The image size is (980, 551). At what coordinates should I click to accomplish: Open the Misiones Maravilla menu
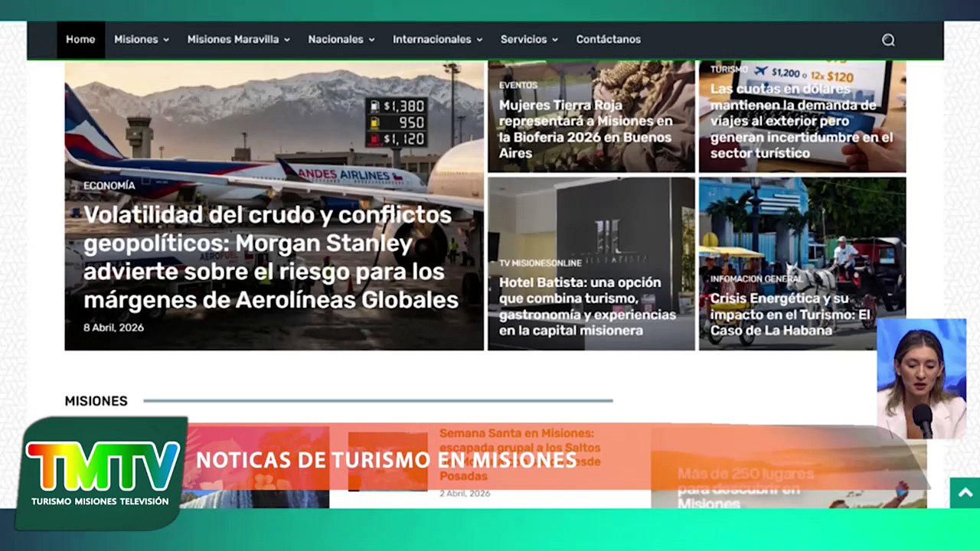point(233,40)
